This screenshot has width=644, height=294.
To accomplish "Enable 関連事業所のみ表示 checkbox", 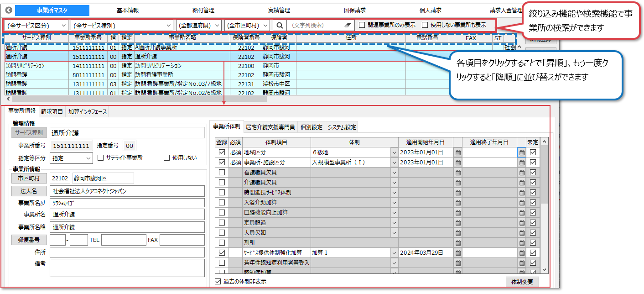I will point(362,25).
